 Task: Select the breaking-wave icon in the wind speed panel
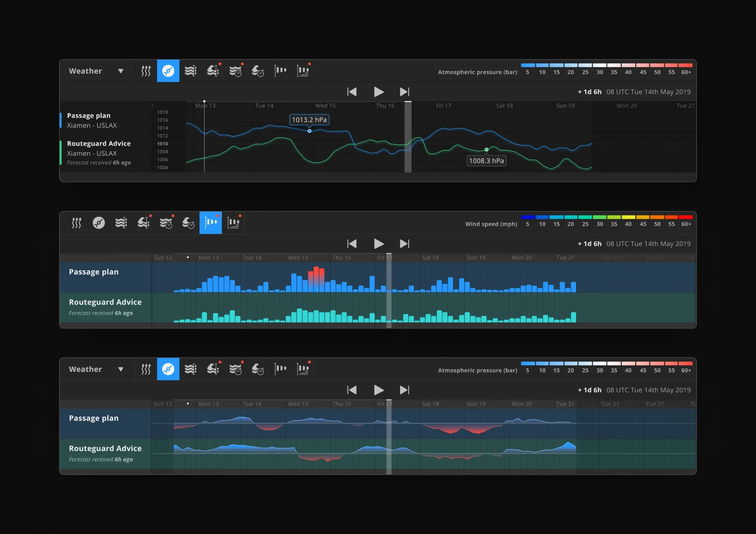[x=144, y=223]
